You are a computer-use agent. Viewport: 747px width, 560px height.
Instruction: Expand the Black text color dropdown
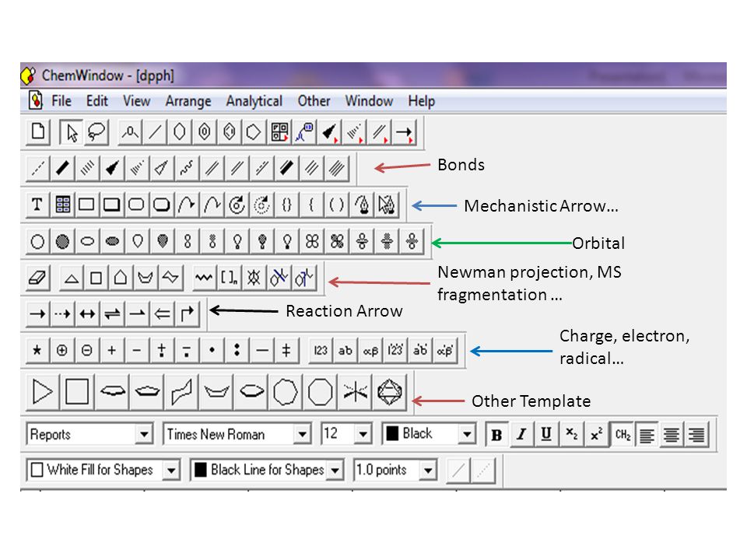467,434
